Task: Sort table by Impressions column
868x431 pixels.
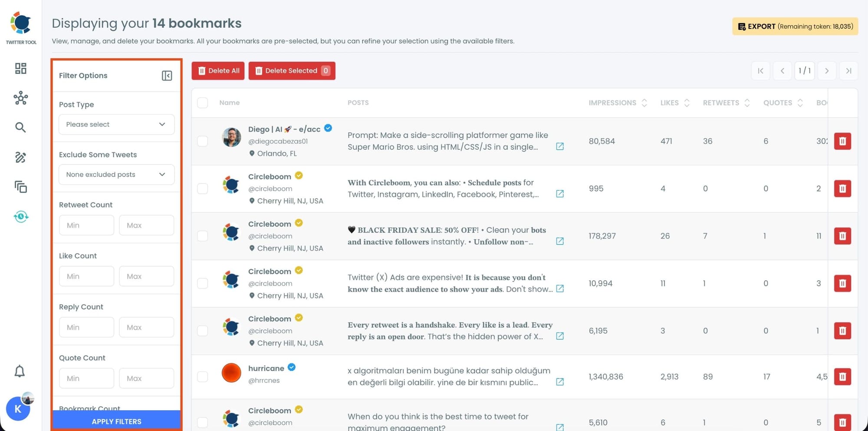Action: tap(618, 103)
